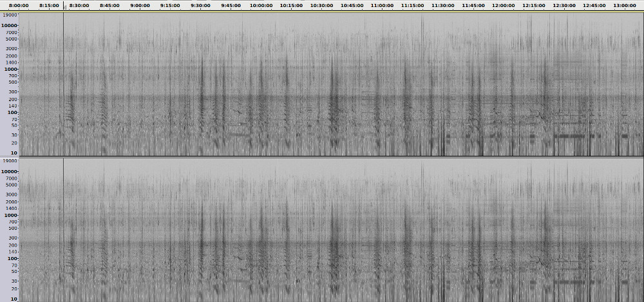Click 30 Hz label on lower channel scale
The width and height of the screenshot is (644, 302).
pyautogui.click(x=14, y=281)
